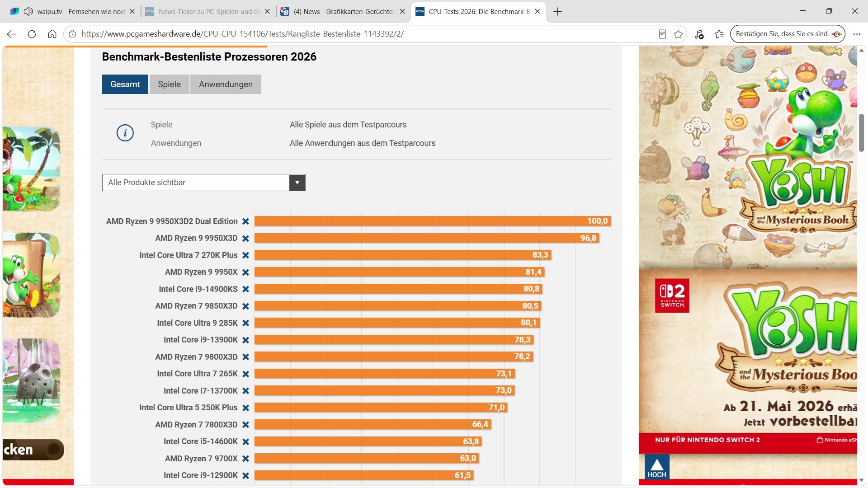Click the X beside Intel Core Ultra 5 250K Plus
868x488 pixels.
(x=245, y=408)
